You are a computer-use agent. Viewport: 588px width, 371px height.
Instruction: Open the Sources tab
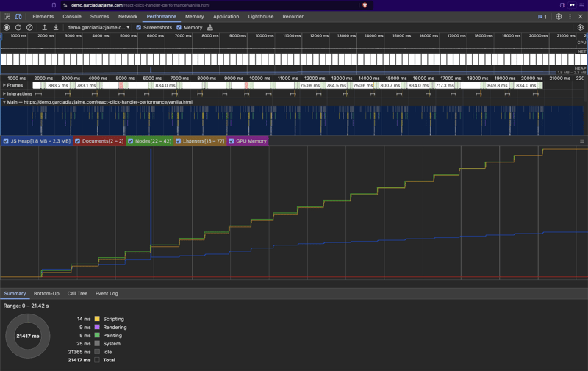[99, 16]
